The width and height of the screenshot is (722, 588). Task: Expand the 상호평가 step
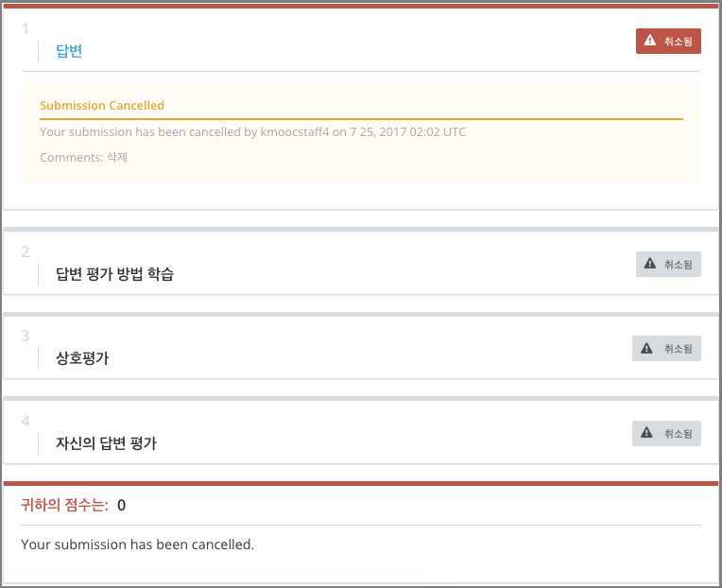click(82, 358)
